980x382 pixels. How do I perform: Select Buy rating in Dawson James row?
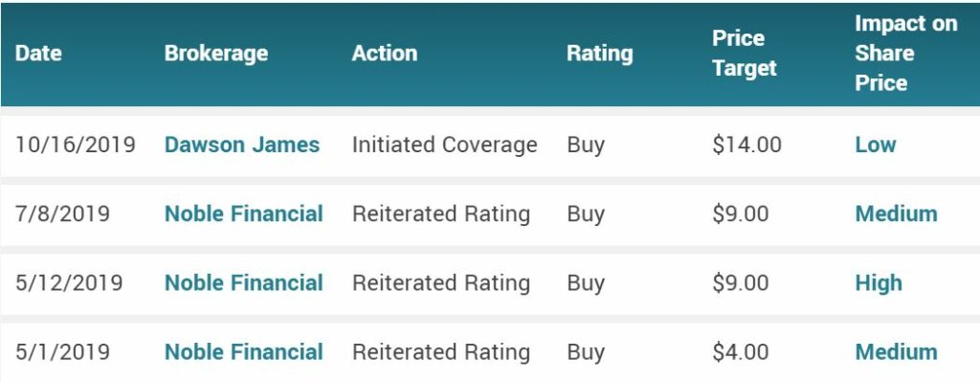[x=586, y=146]
